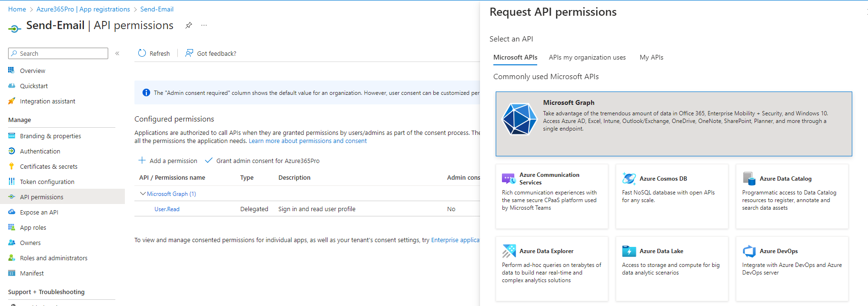Viewport: 868px width, 306px height.
Task: Go to Send-Email breadcrumb
Action: click(x=157, y=9)
